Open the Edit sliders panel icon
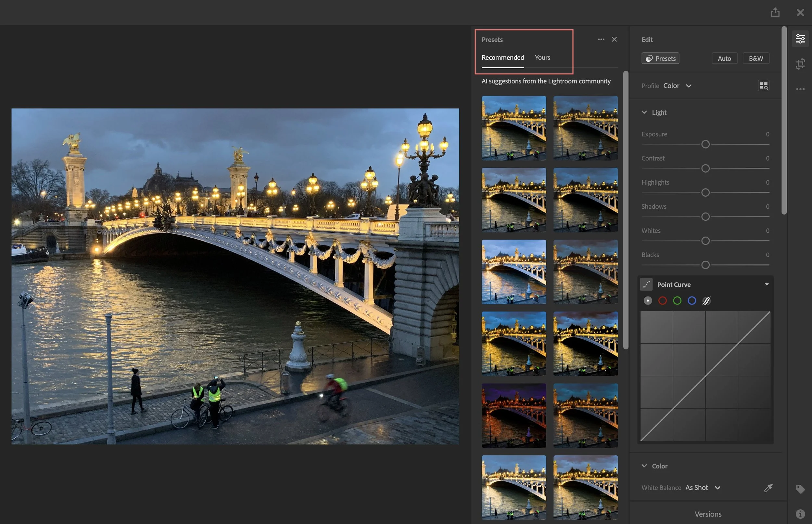 pyautogui.click(x=800, y=39)
